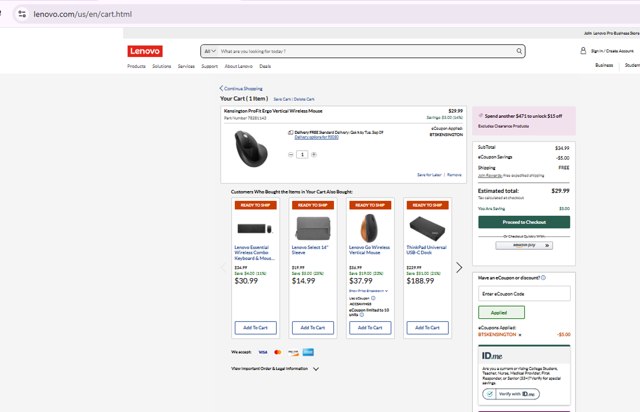Open Lenovo Go Wireless Vertical Mouse link

369,250
